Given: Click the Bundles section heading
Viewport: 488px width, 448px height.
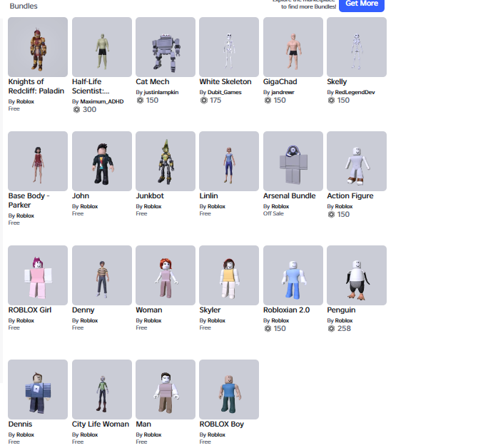Looking at the screenshot, I should coord(24,6).
